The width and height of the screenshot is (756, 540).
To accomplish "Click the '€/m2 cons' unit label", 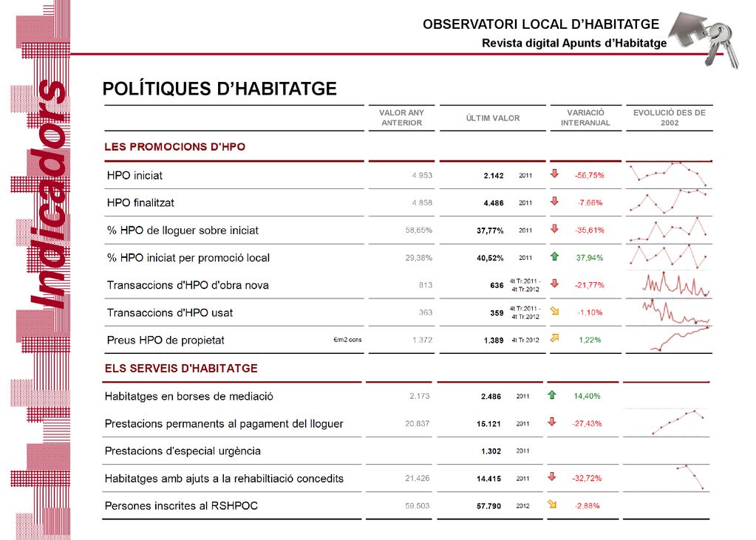I will (x=347, y=340).
